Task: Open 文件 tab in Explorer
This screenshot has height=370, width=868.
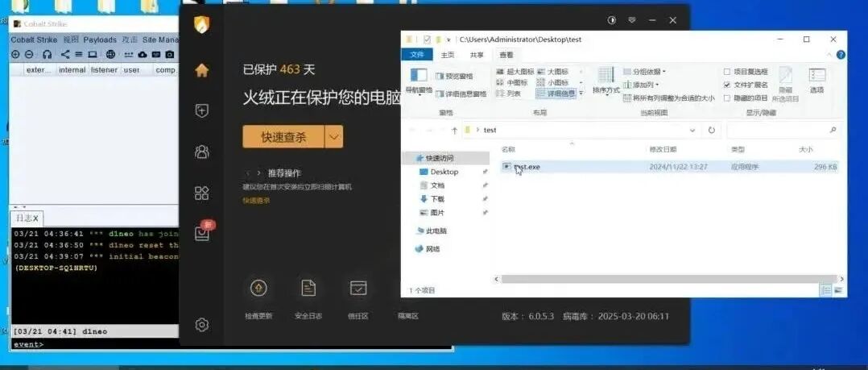Action: [417, 55]
